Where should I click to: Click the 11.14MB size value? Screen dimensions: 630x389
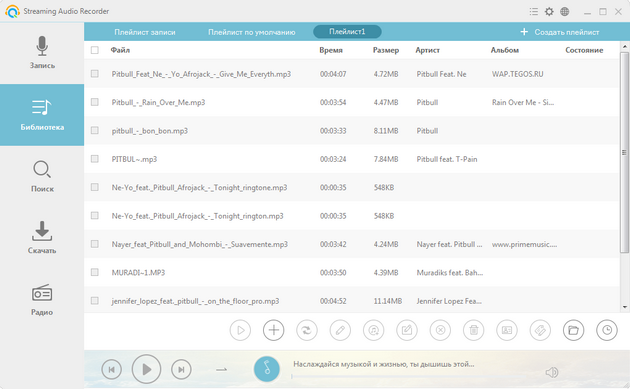pos(388,301)
